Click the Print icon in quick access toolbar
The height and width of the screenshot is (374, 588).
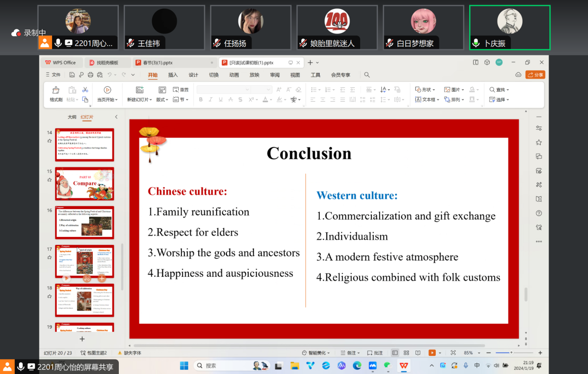coord(90,75)
